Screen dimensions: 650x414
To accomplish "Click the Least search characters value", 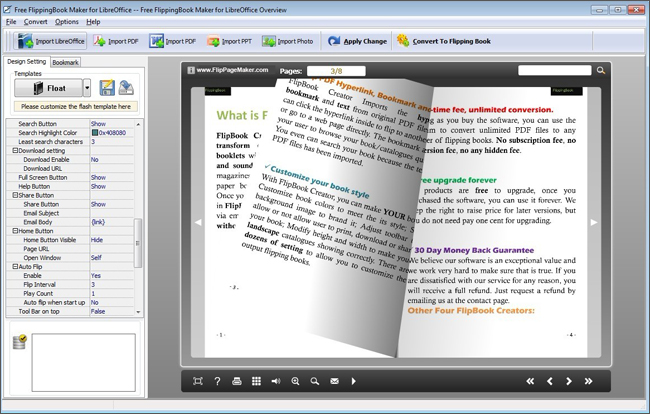I will coord(112,142).
